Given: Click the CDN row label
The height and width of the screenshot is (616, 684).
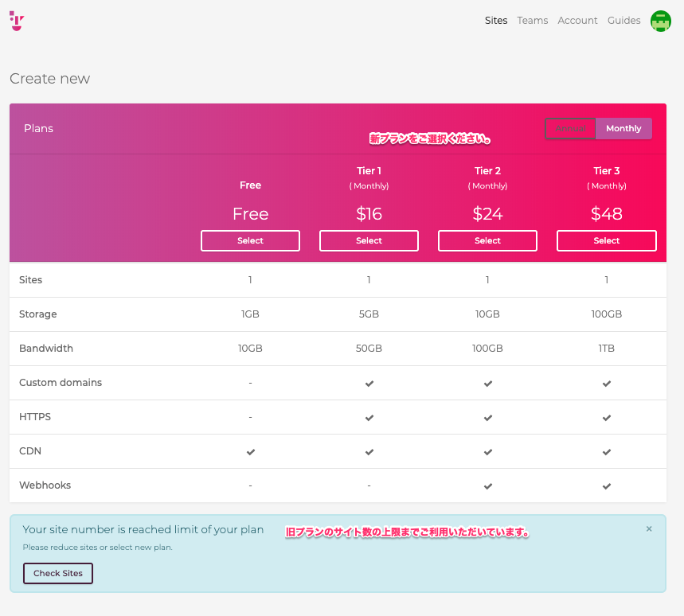Looking at the screenshot, I should click(x=30, y=450).
